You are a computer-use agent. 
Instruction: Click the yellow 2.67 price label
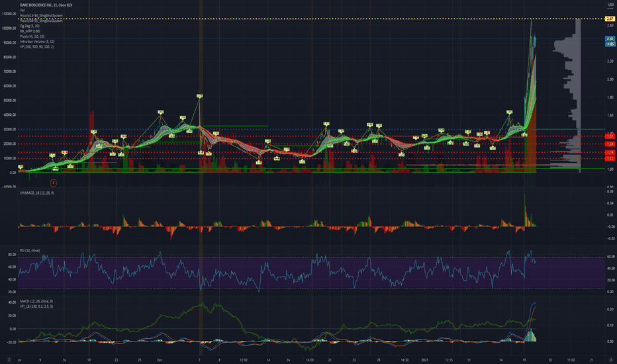tap(610, 19)
